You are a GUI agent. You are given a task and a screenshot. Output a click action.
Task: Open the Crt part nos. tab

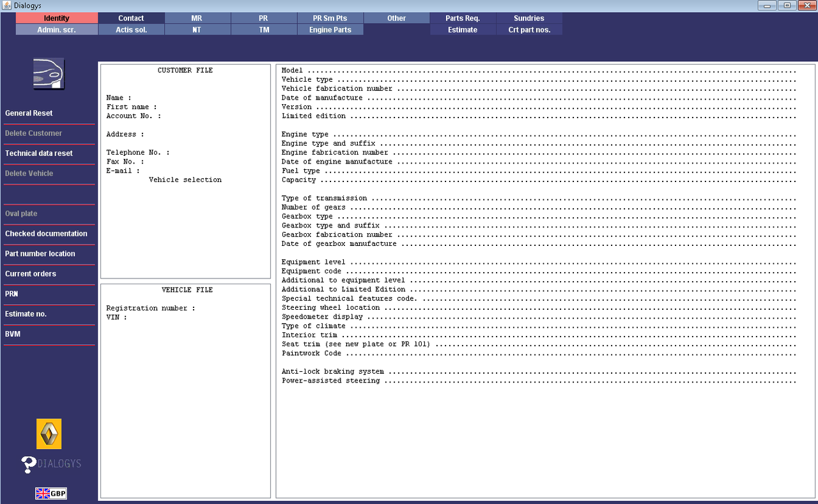coord(529,29)
